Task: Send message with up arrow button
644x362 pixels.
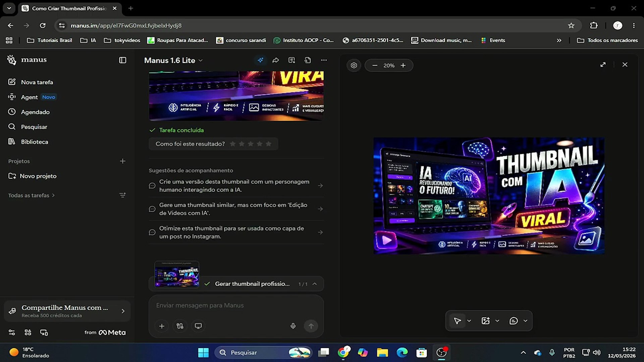Action: (x=311, y=326)
